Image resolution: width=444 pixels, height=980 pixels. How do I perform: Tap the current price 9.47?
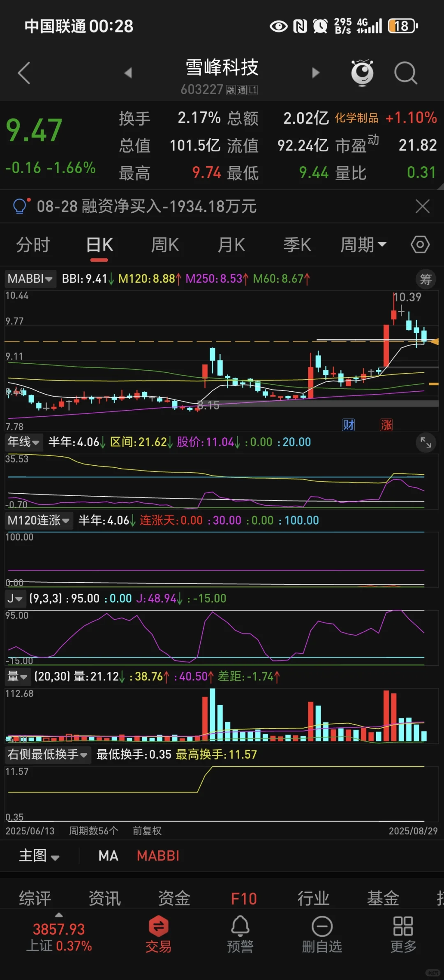34,130
